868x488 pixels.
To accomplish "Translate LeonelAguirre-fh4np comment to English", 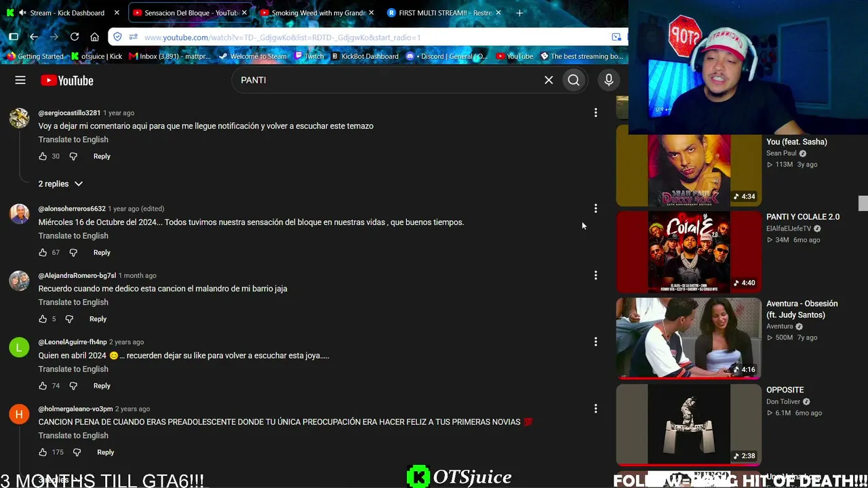I will [73, 369].
